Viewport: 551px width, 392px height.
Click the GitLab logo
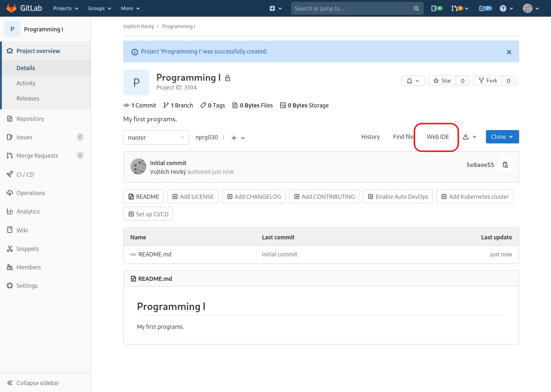(x=24, y=8)
